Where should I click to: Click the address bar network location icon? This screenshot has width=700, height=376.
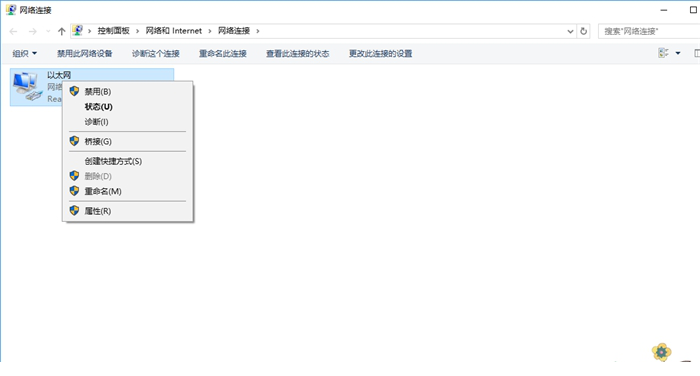[x=78, y=30]
